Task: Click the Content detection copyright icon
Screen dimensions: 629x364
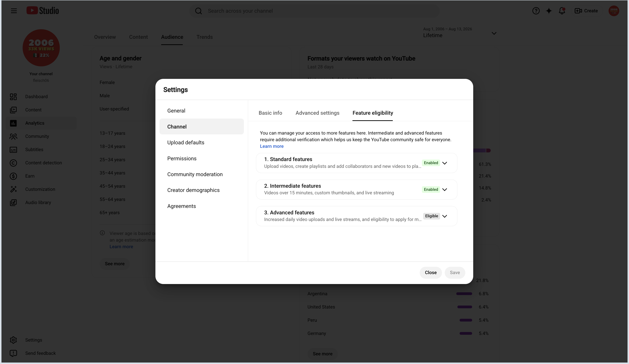Action: 13,163
